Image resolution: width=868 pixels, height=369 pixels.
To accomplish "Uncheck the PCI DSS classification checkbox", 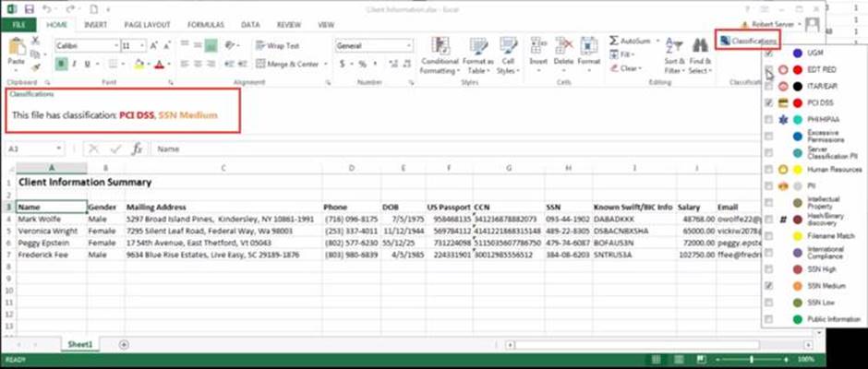I will pos(770,102).
